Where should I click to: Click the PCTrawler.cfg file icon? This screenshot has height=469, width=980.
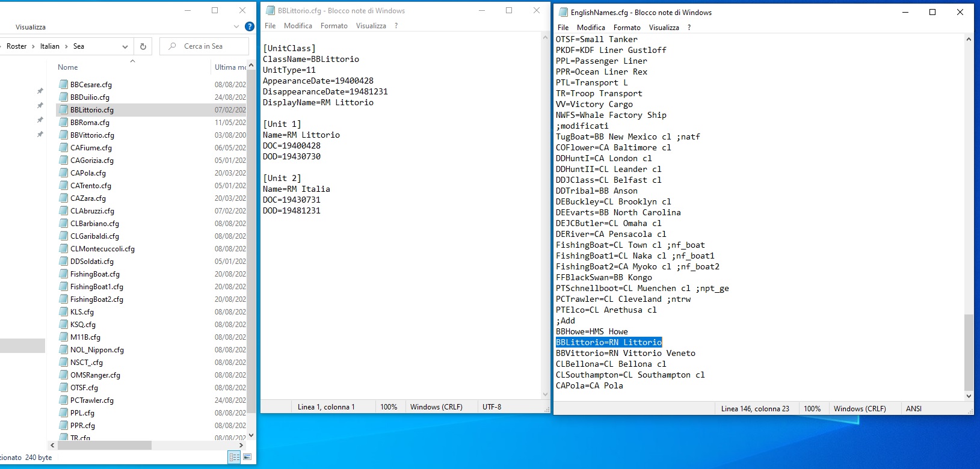[63, 400]
